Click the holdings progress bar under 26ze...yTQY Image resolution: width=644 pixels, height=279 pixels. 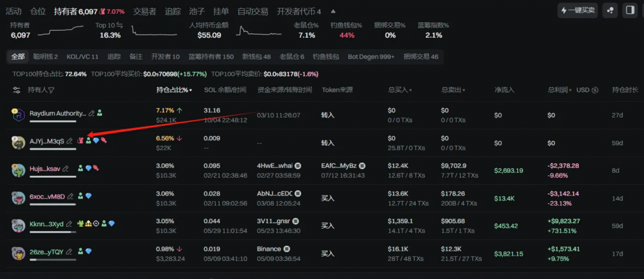pyautogui.click(x=53, y=260)
